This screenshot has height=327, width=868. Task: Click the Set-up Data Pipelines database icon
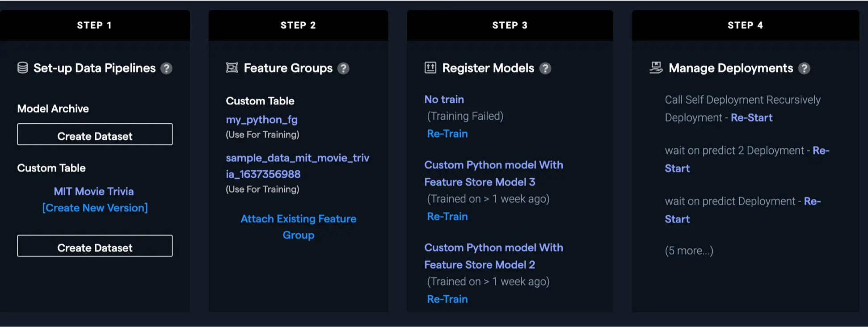[x=22, y=68]
